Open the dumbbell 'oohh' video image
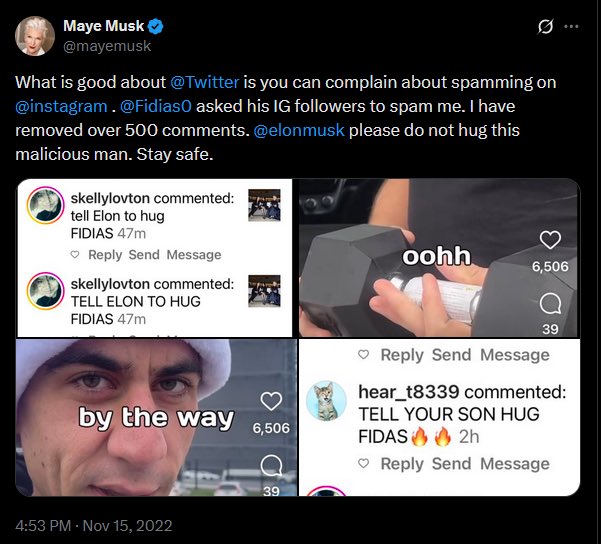 [x=438, y=257]
